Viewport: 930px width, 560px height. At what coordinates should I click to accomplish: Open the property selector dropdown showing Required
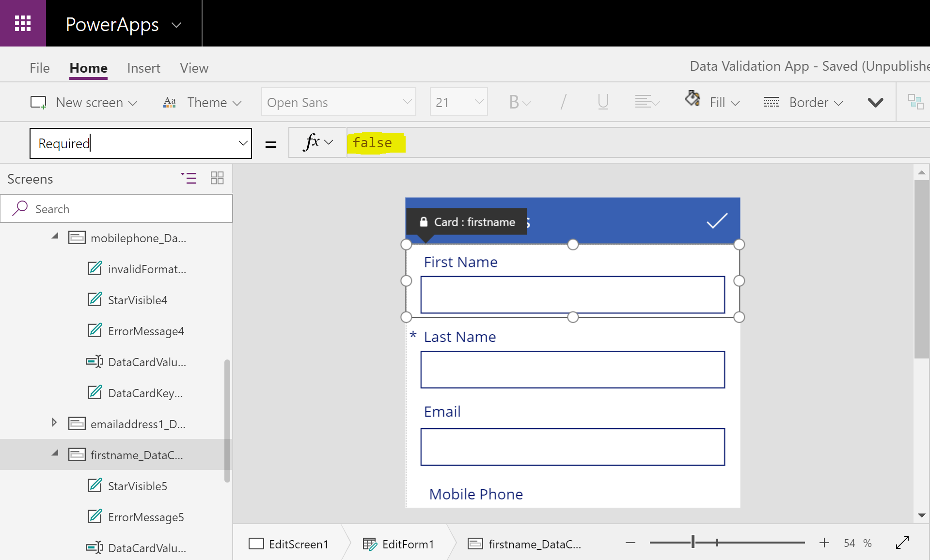[x=243, y=143]
